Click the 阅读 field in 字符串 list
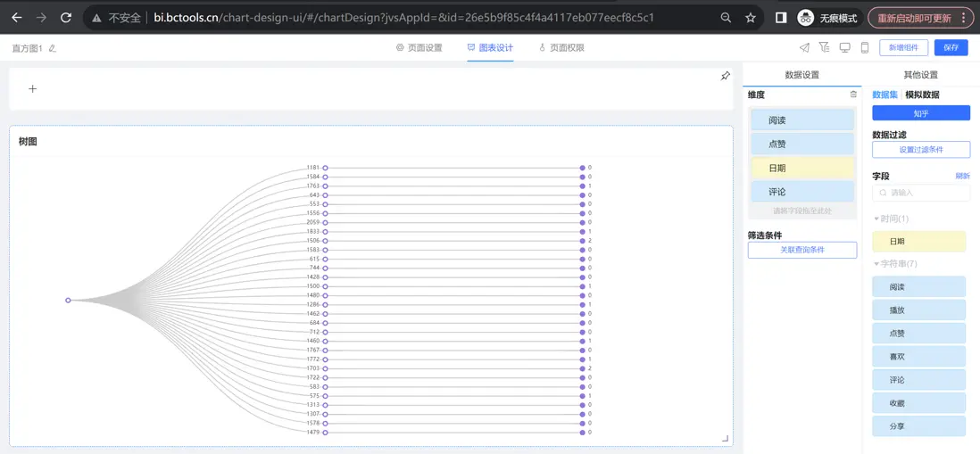 coord(918,287)
